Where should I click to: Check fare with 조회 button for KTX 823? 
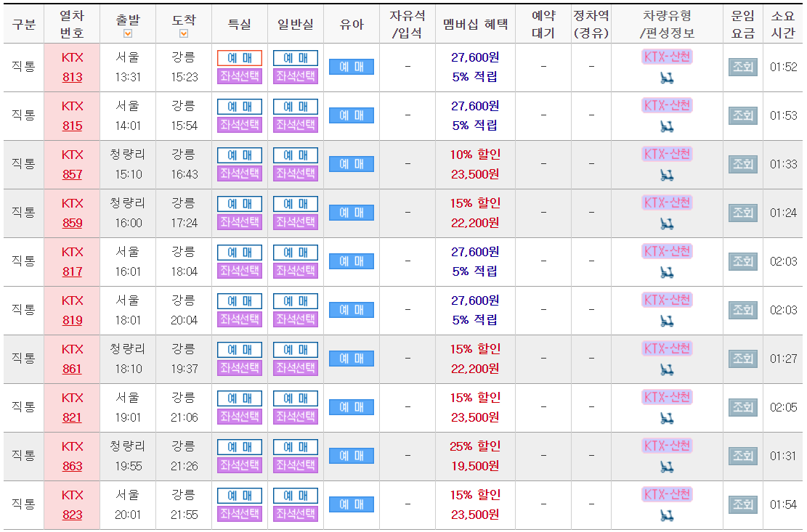click(x=742, y=504)
